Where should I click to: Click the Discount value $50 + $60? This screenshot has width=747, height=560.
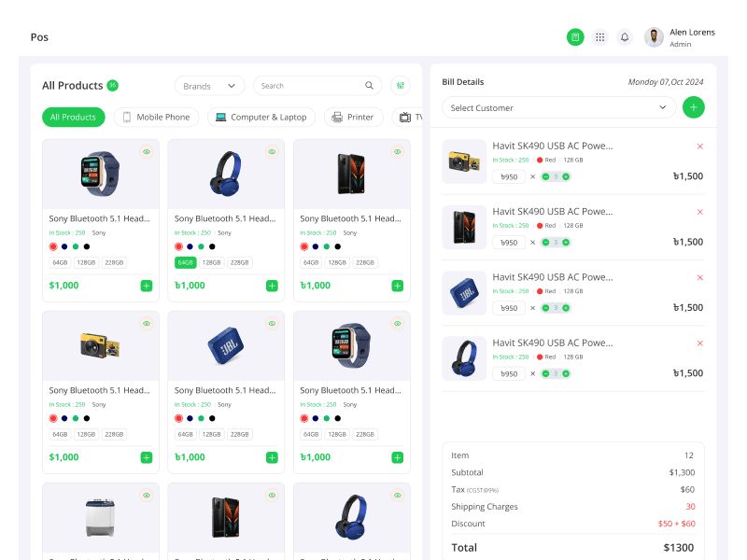[x=676, y=524]
